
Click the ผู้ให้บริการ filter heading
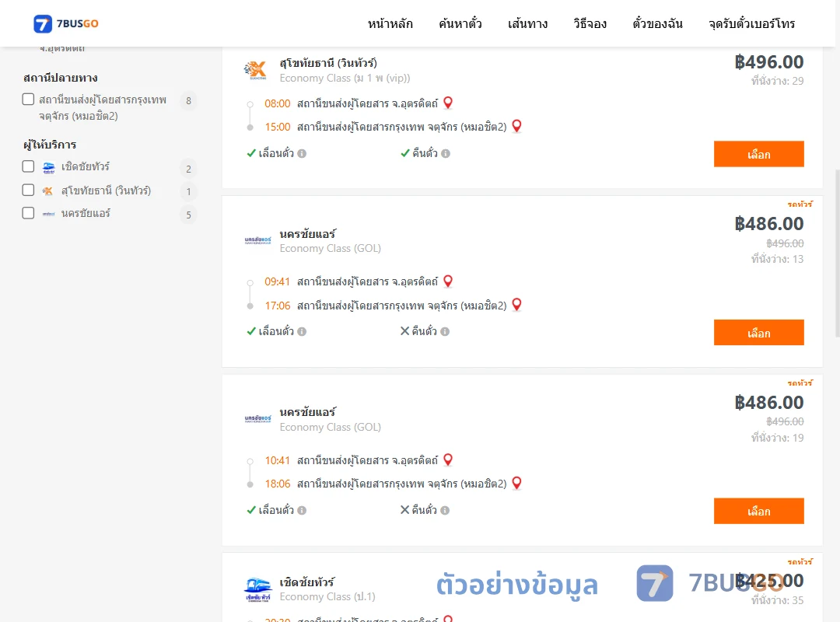pyautogui.click(x=50, y=145)
